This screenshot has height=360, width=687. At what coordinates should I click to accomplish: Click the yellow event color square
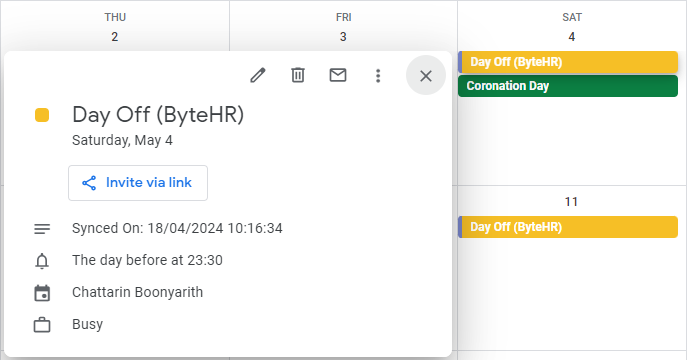(42, 115)
